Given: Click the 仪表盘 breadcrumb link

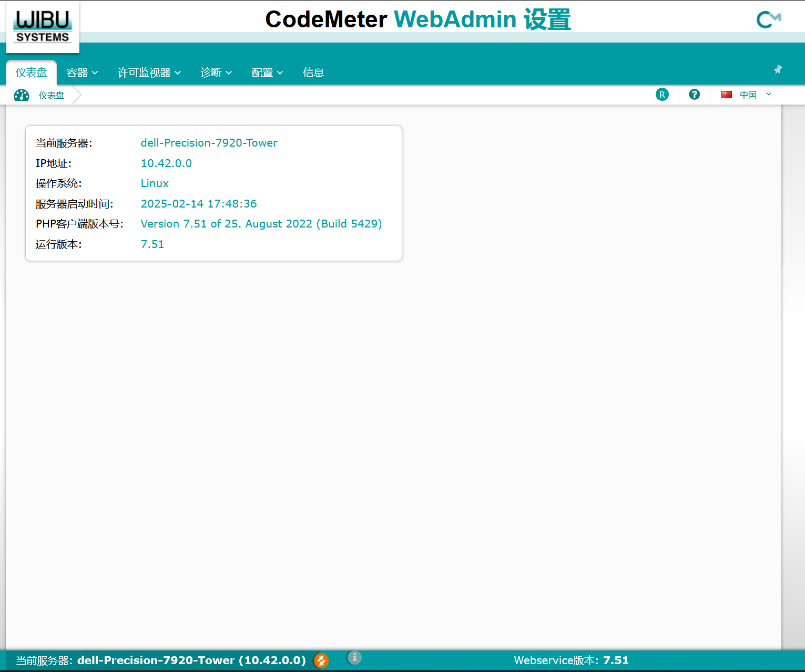Looking at the screenshot, I should [x=51, y=95].
